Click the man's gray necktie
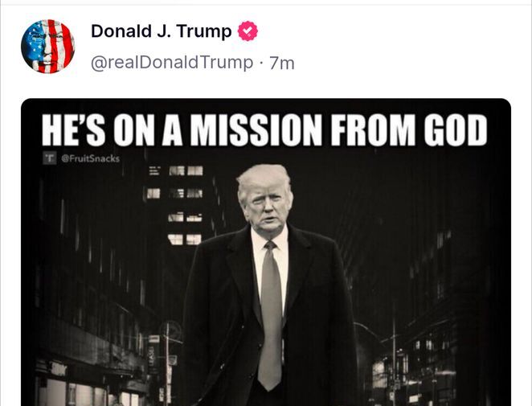This screenshot has width=532, height=406. [x=270, y=314]
